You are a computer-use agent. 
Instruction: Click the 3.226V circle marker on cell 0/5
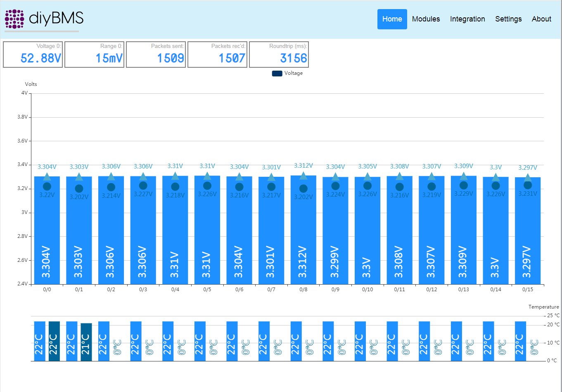[x=207, y=186]
